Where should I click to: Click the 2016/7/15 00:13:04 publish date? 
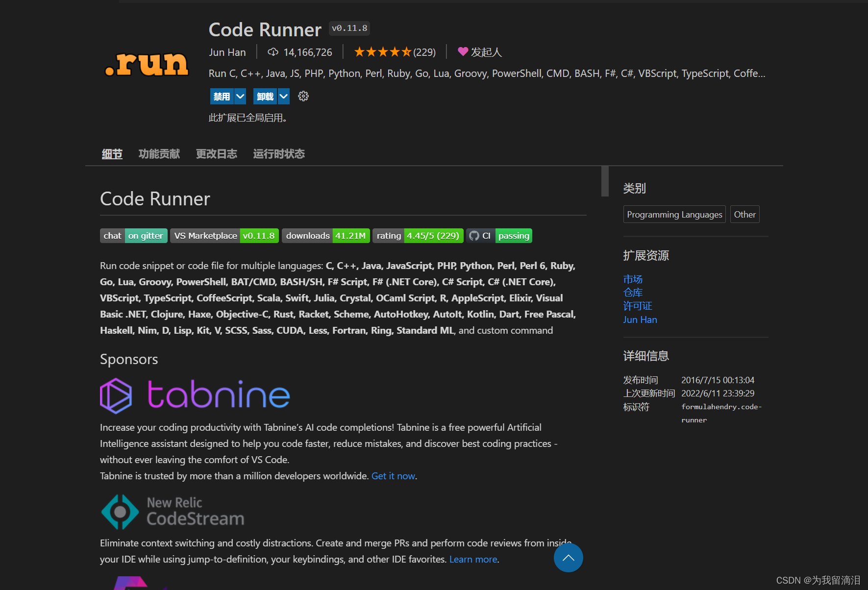coord(718,380)
